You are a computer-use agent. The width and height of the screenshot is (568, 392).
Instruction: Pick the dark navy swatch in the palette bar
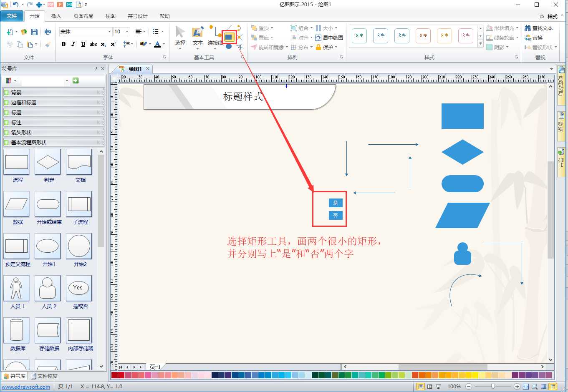215,375
